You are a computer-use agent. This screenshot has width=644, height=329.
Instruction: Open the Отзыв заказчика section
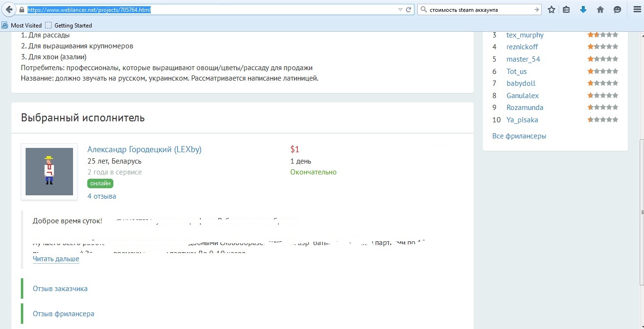pyautogui.click(x=60, y=288)
